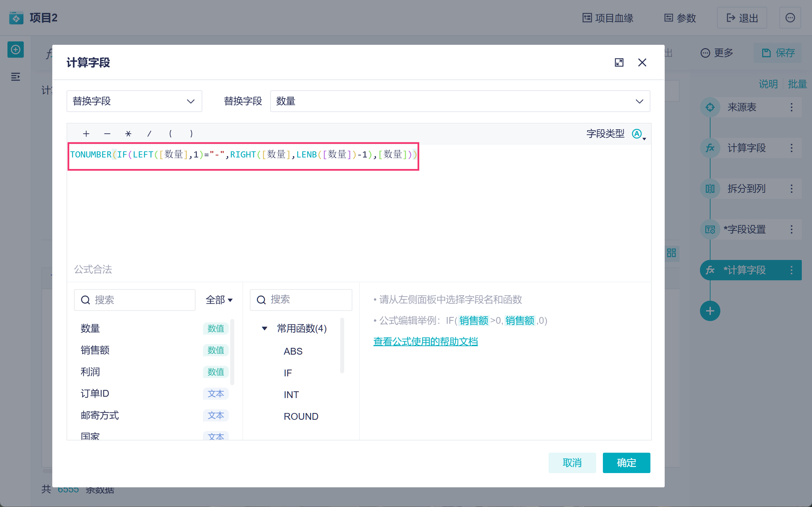812x507 pixels.
Task: Open the 数量 field selection dropdown
Action: [x=460, y=101]
